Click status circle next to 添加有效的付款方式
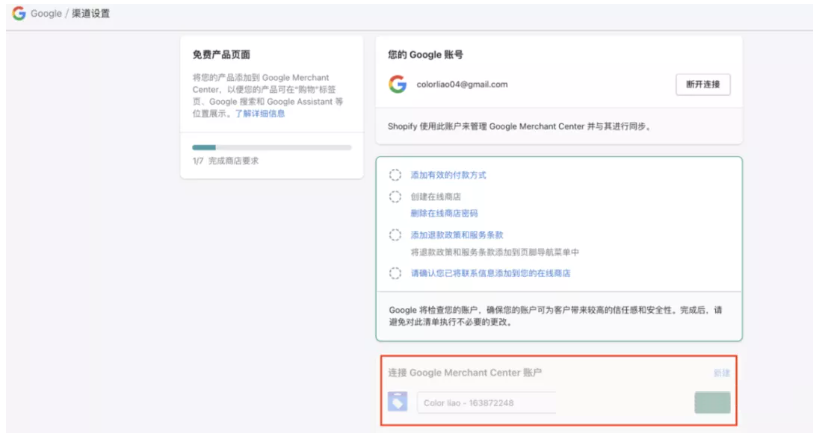Screen dimensions: 814x435 [396, 175]
